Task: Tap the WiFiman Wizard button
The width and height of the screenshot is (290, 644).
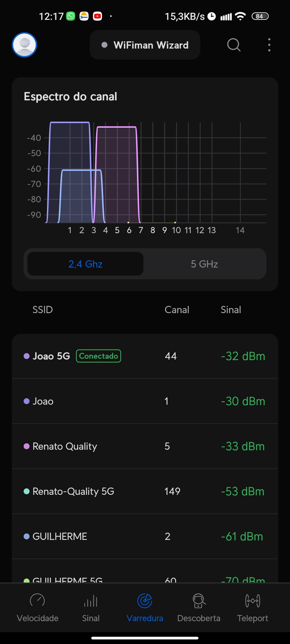Action: click(x=145, y=45)
